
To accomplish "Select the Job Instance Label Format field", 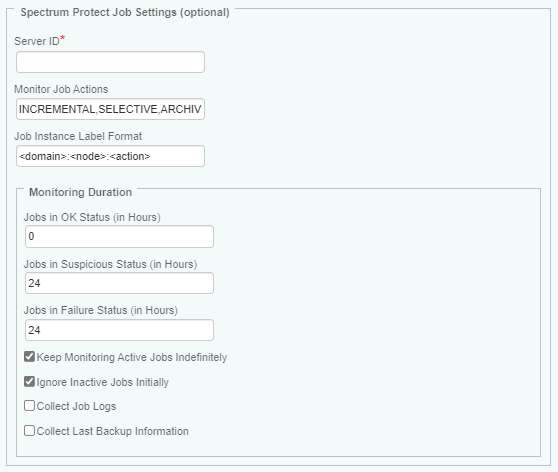I will point(110,156).
